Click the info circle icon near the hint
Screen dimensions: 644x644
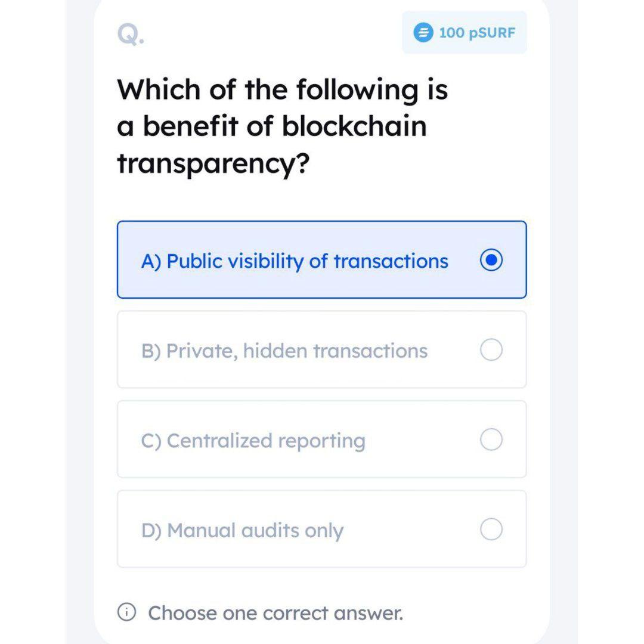click(126, 612)
